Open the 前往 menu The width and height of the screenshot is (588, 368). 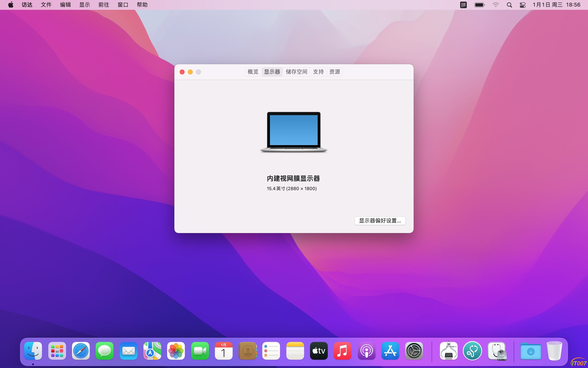pos(104,5)
